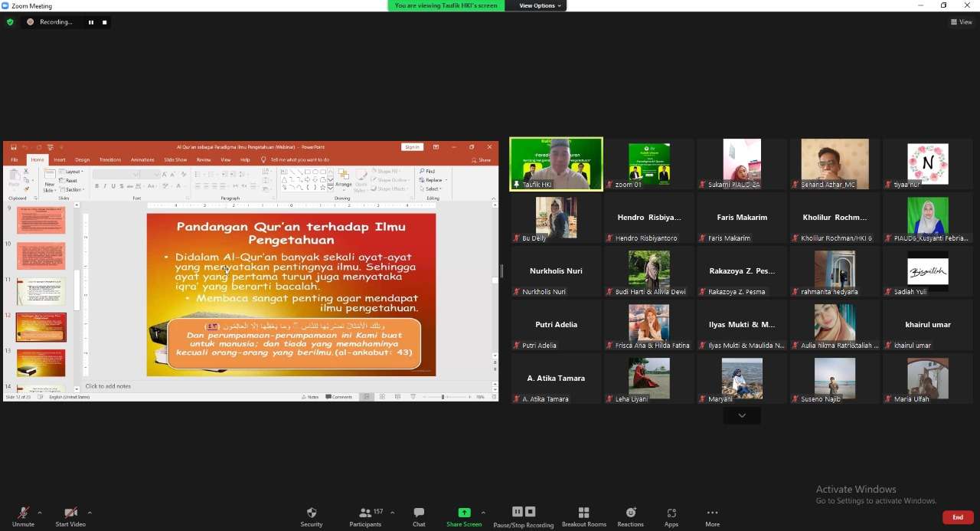980x531 pixels.
Task: Open Select dropdown in PowerPoint Editing group
Action: [x=430, y=188]
